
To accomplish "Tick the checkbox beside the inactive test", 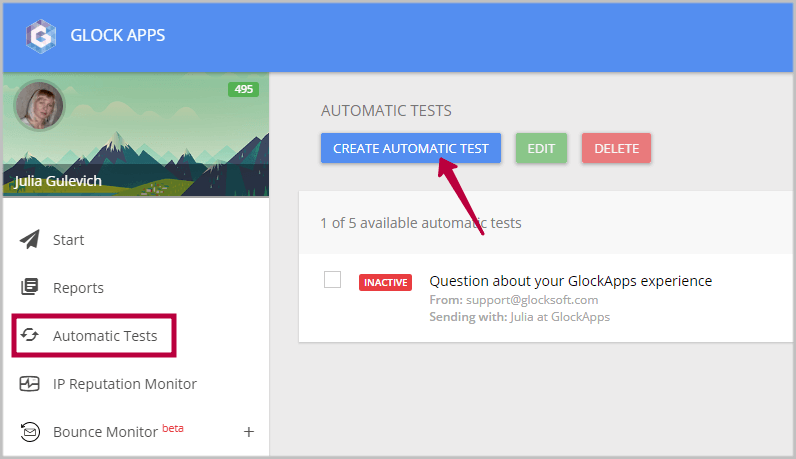I will pyautogui.click(x=333, y=280).
